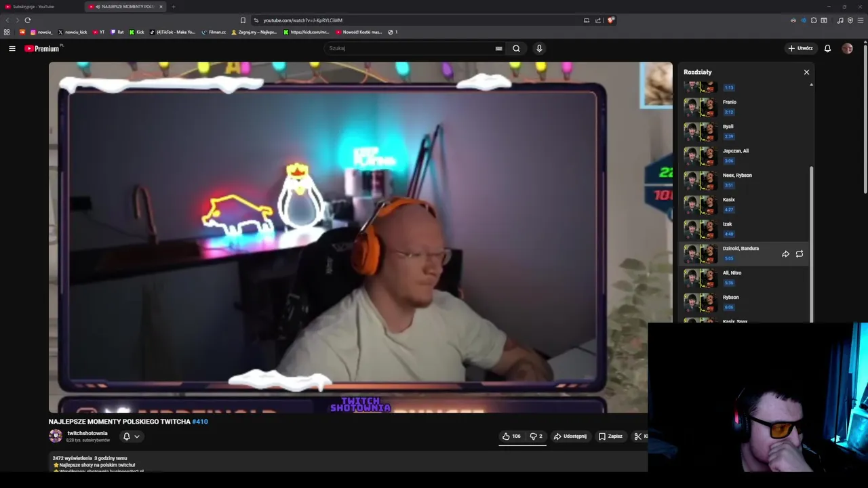Close the NAJLEPSZE MOMENTY tab
This screenshot has width=868, height=488.
pos(161,7)
